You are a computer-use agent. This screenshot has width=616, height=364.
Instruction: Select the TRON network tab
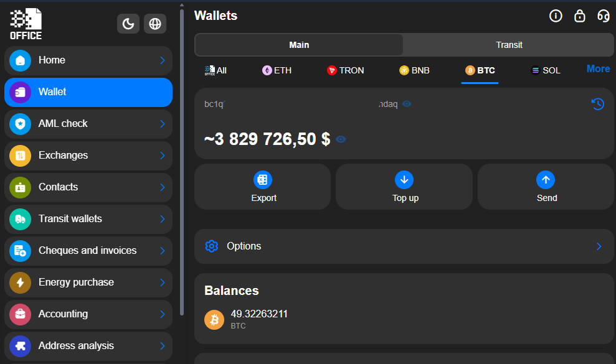tap(345, 71)
